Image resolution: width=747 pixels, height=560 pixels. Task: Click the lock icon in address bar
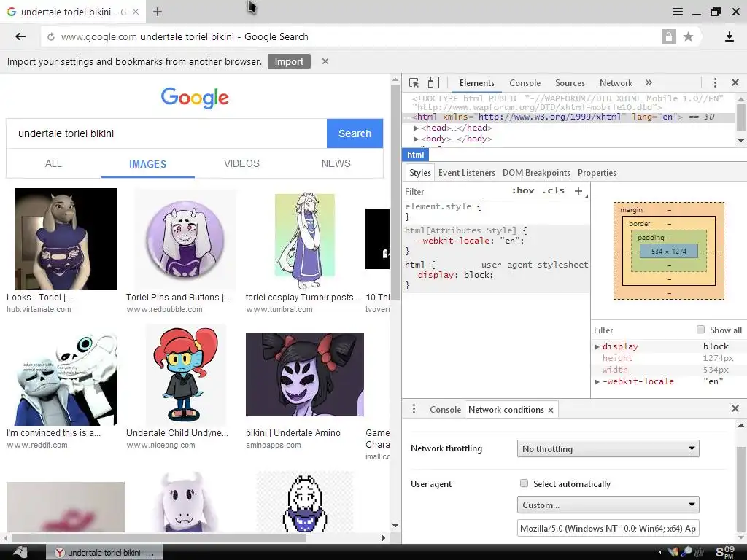tap(668, 36)
